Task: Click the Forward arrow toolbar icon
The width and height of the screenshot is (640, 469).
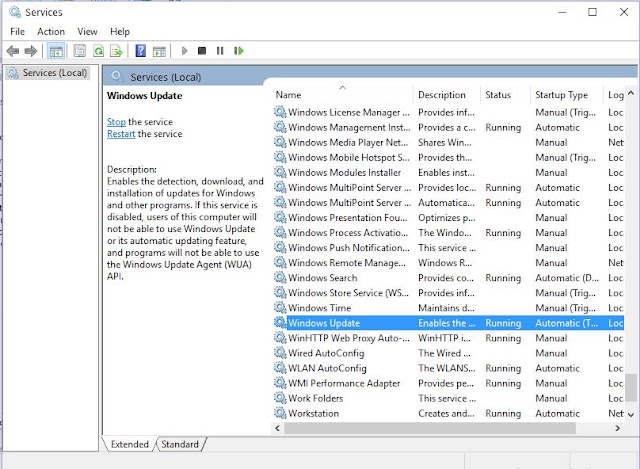Action: (x=31, y=51)
